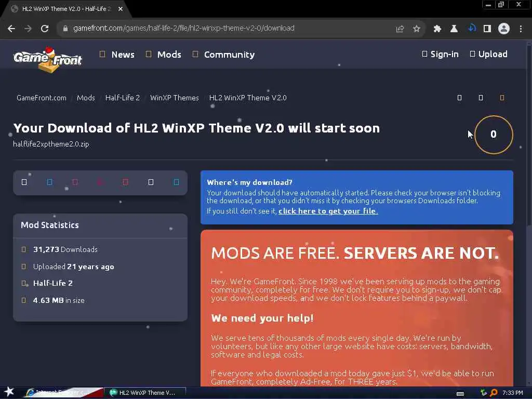Click the orange icon right of the breadcrumb

point(502,98)
